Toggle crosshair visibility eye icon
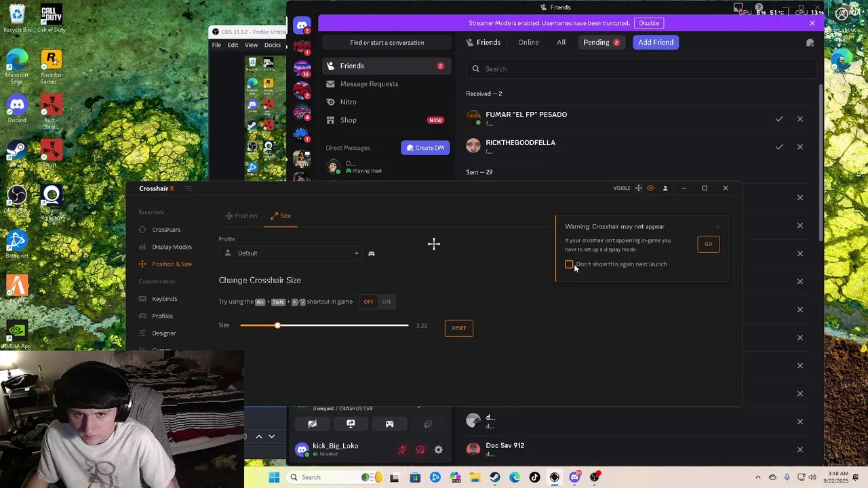This screenshot has height=488, width=868. point(650,188)
